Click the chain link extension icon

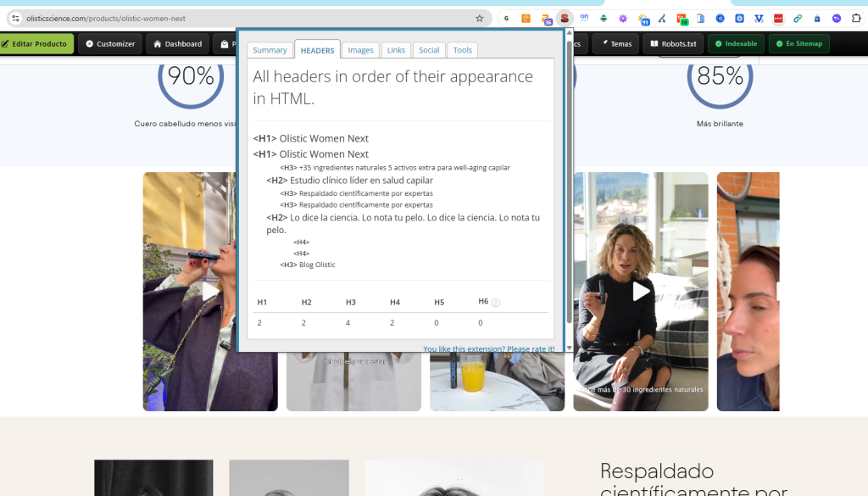[798, 18]
